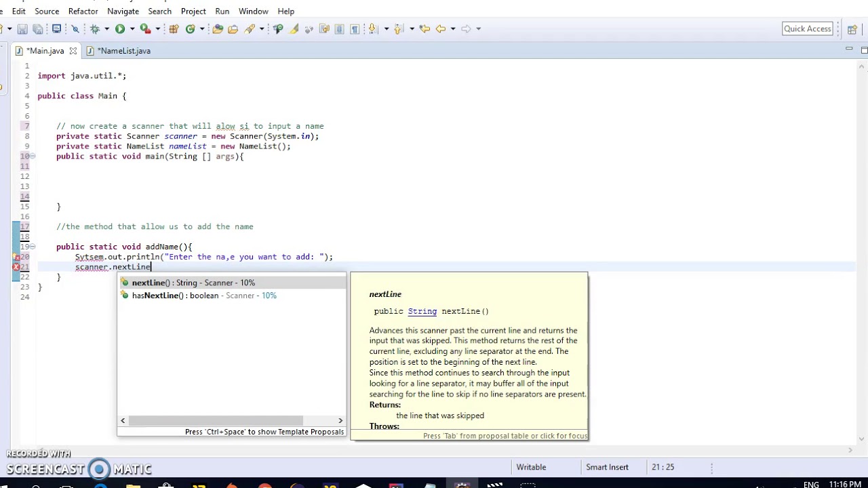Open the Help menu

[285, 11]
